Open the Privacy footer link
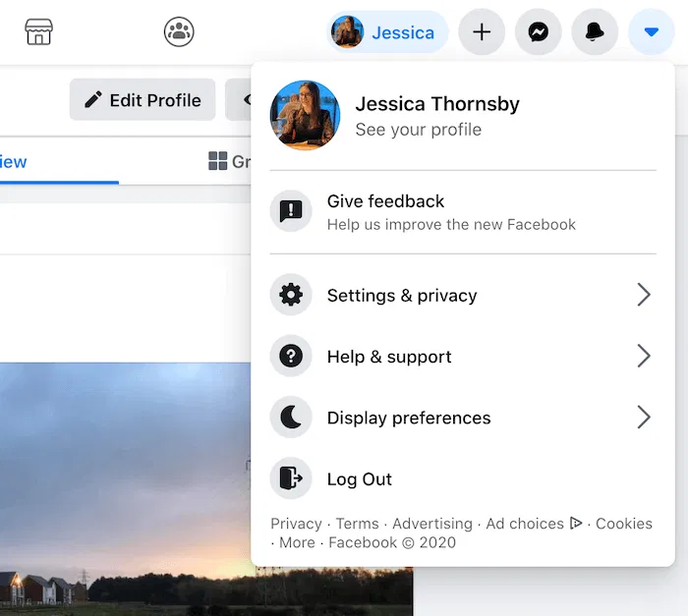 (296, 524)
